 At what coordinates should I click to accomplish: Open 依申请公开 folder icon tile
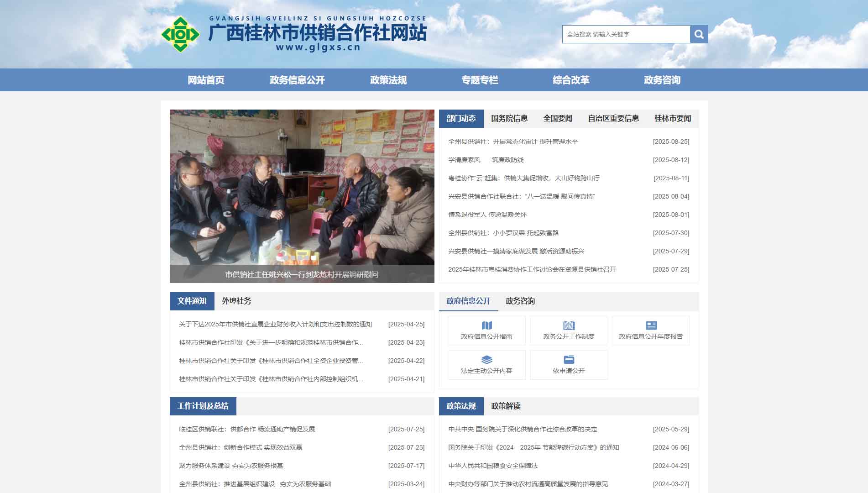coord(569,365)
